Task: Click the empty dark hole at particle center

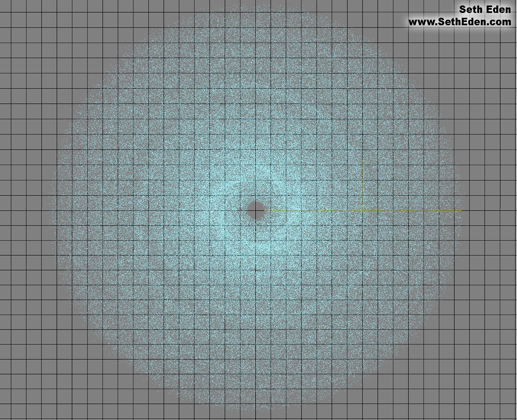Action: (x=256, y=210)
